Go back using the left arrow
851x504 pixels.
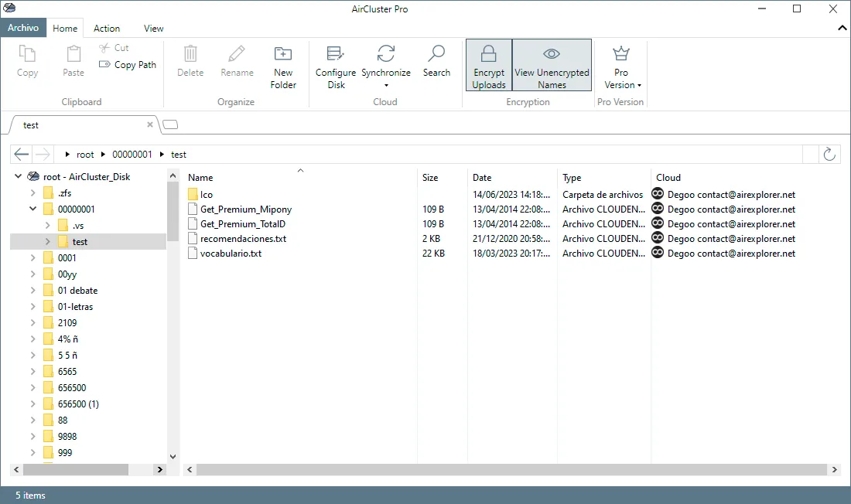click(21, 154)
